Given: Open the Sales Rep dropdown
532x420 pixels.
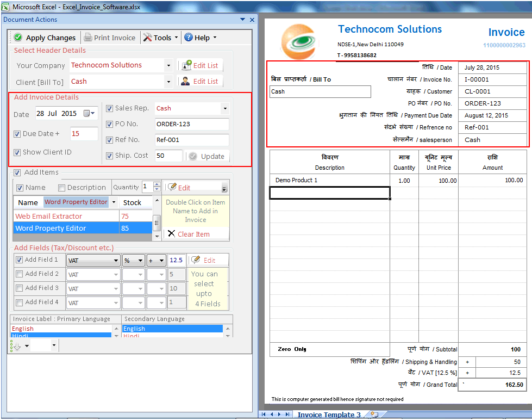Looking at the screenshot, I should [224, 108].
